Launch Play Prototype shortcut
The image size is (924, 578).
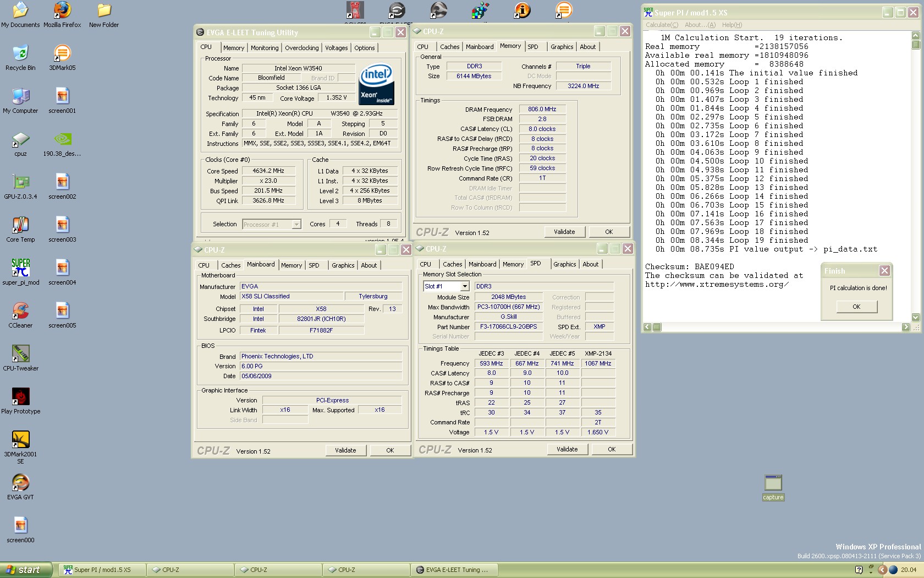click(x=20, y=401)
